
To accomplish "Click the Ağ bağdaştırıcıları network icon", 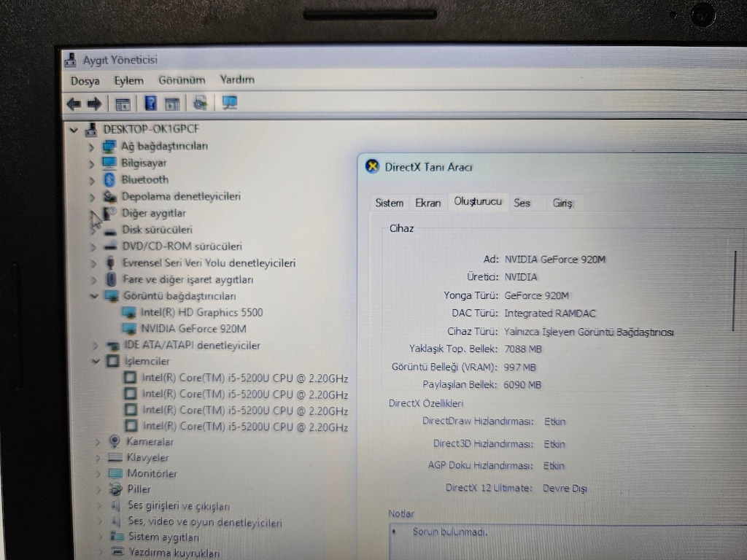I will click(109, 146).
